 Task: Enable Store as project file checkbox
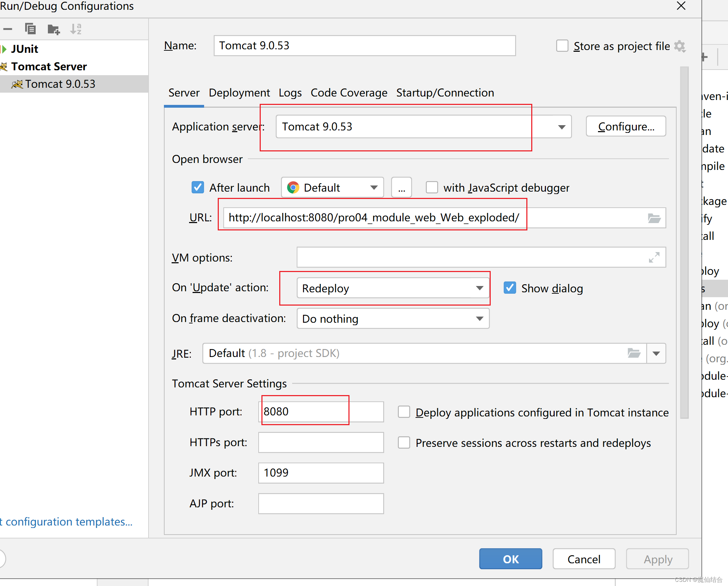[562, 46]
